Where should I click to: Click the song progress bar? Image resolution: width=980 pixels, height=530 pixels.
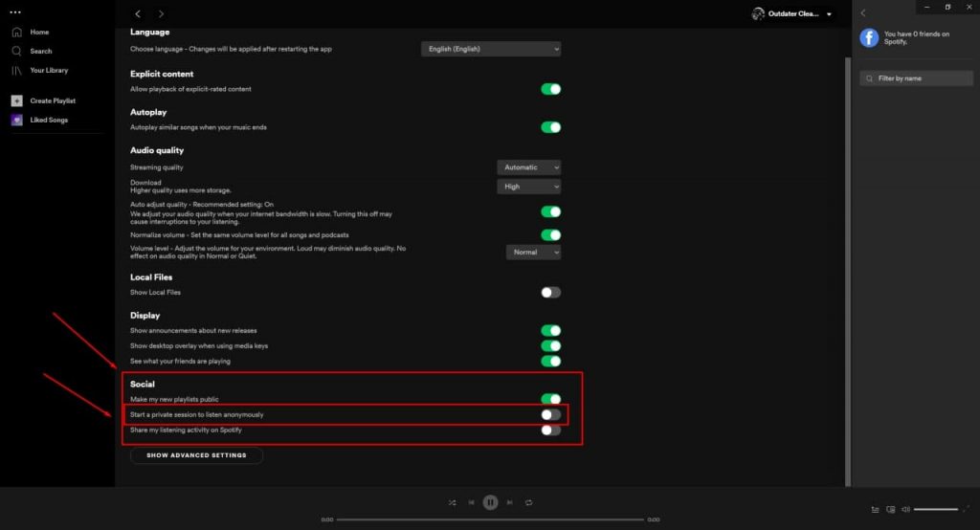point(490,519)
